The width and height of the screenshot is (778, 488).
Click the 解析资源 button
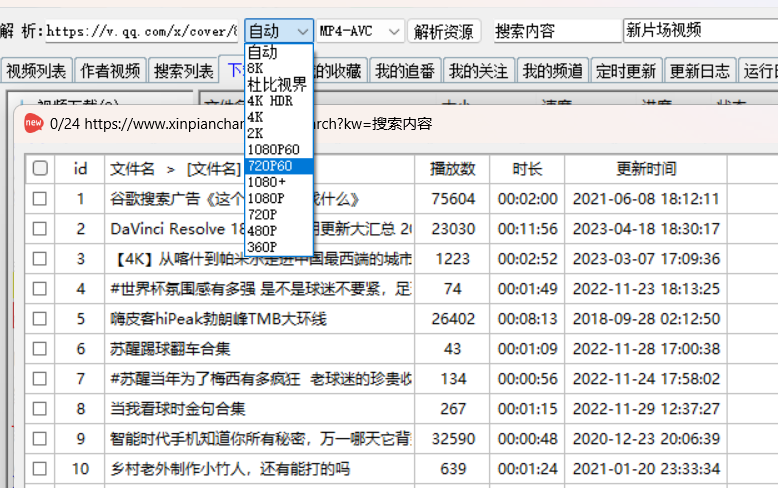tap(445, 31)
